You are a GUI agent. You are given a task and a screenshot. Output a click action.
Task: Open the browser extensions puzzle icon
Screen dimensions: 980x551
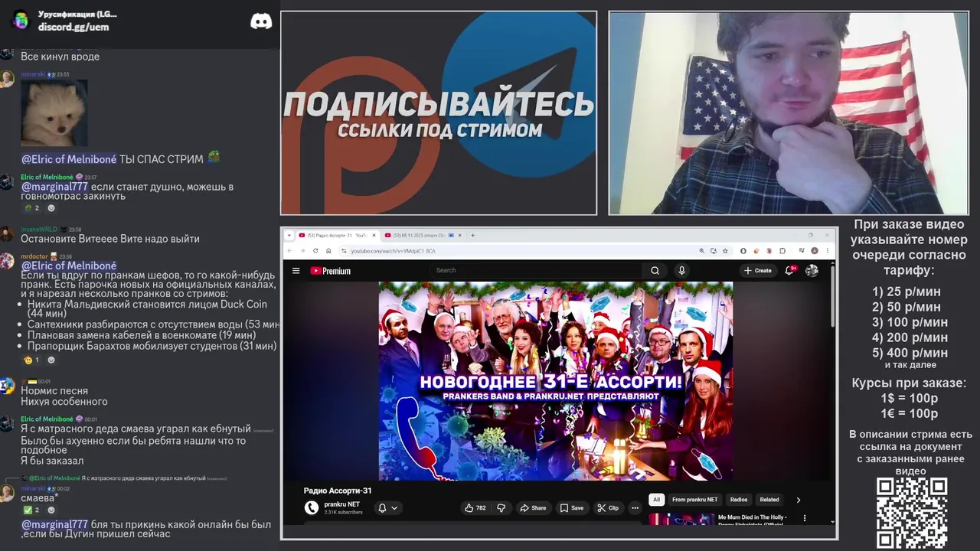tap(782, 250)
